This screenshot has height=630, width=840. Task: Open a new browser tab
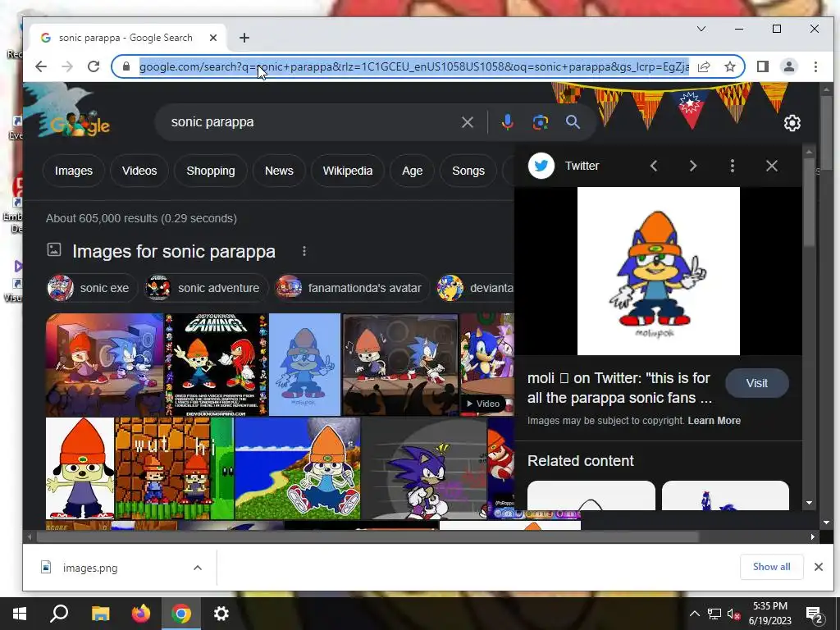tap(244, 38)
